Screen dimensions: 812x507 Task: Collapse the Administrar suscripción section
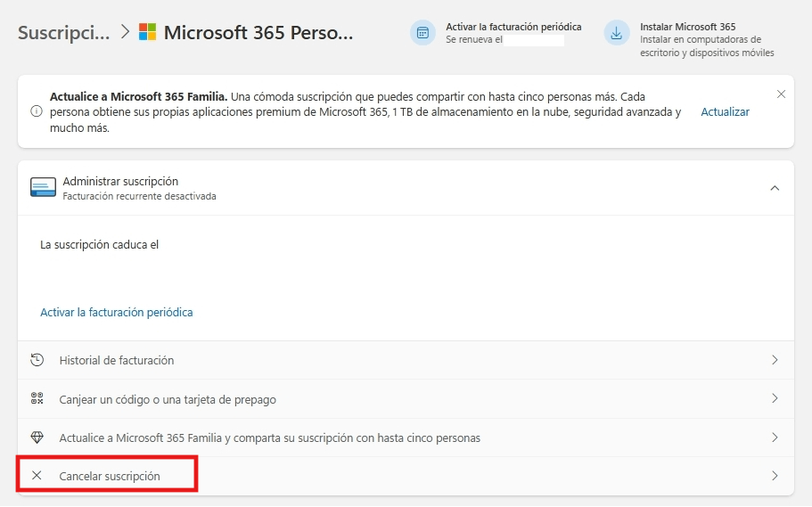(775, 188)
